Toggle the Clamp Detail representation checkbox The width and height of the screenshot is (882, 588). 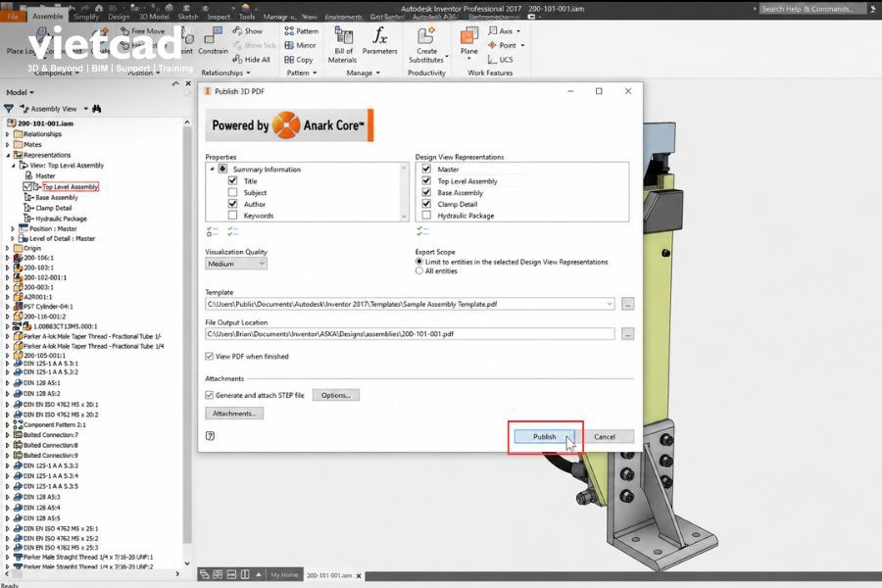coord(426,204)
